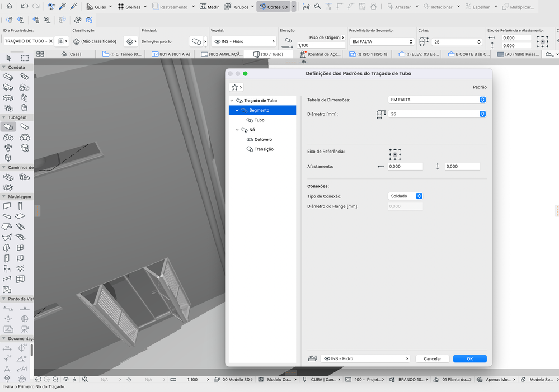Open the tab overview grid icon
Screen dimensions: 559x392
coord(40,54)
